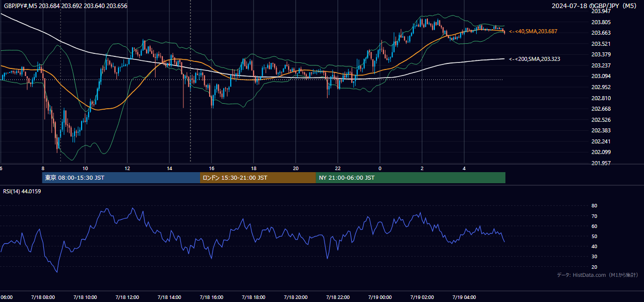This screenshot has height=302, width=644.
Task: Select the 2024-07-18 GBP/JPY (M5) chart title
Action: coord(595,6)
